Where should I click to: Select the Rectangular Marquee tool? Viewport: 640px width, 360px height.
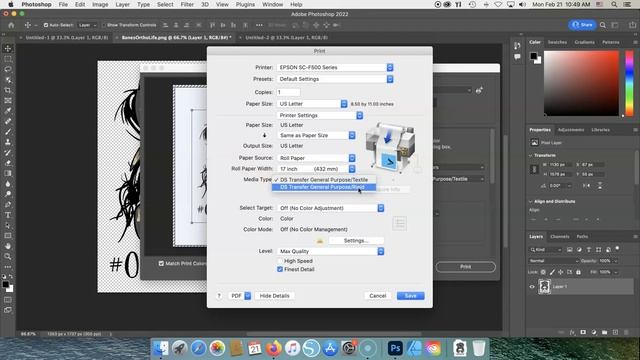[8, 59]
